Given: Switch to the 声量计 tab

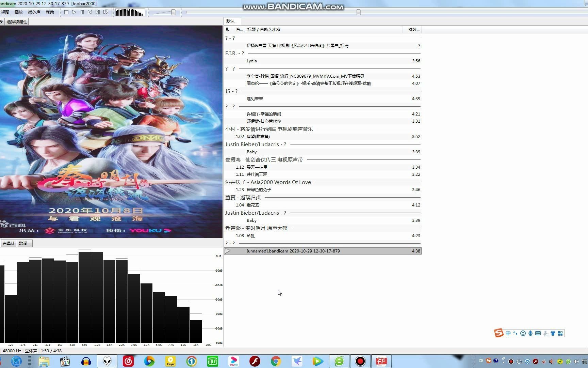Looking at the screenshot, I should point(9,243).
